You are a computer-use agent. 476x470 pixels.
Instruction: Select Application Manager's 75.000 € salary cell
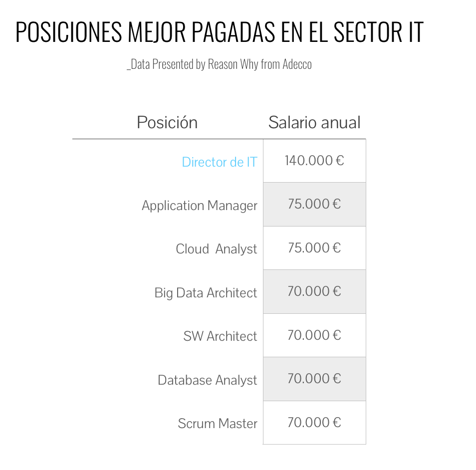[314, 205]
